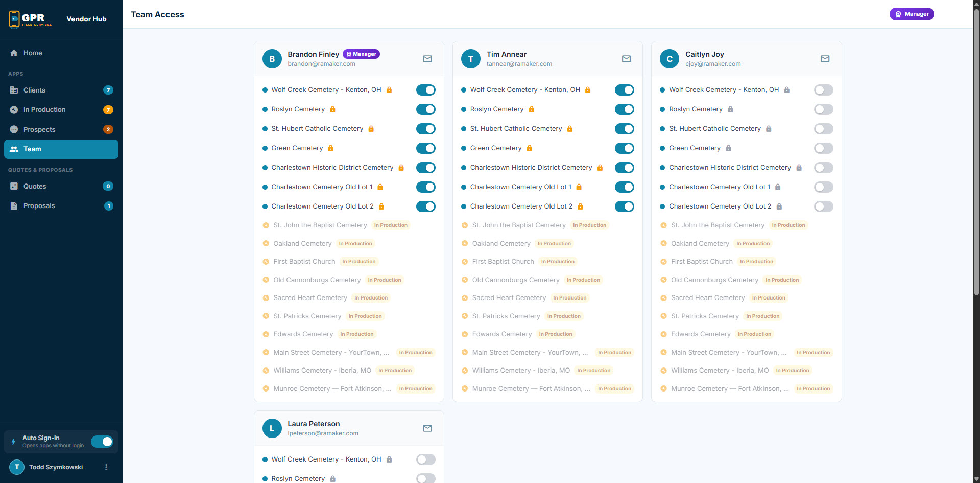Image resolution: width=980 pixels, height=483 pixels.
Task: Click the mail icon for Caitlyn Joy
Action: point(825,59)
